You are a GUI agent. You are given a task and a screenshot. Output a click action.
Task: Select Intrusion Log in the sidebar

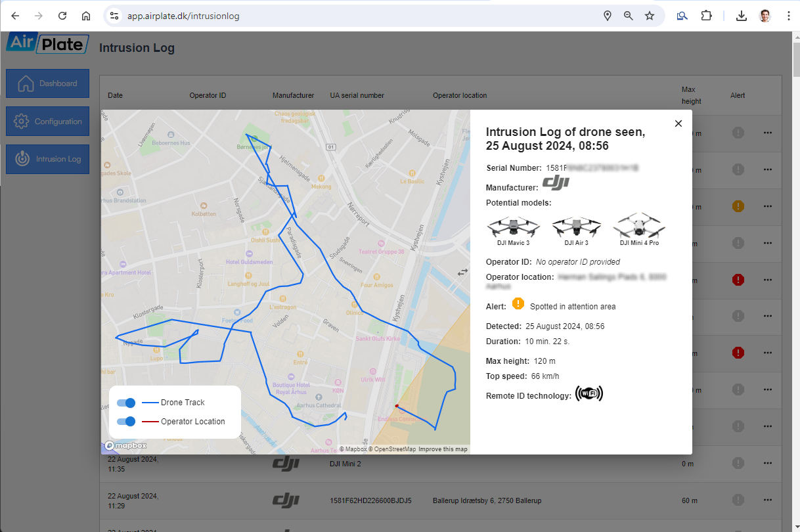click(47, 159)
